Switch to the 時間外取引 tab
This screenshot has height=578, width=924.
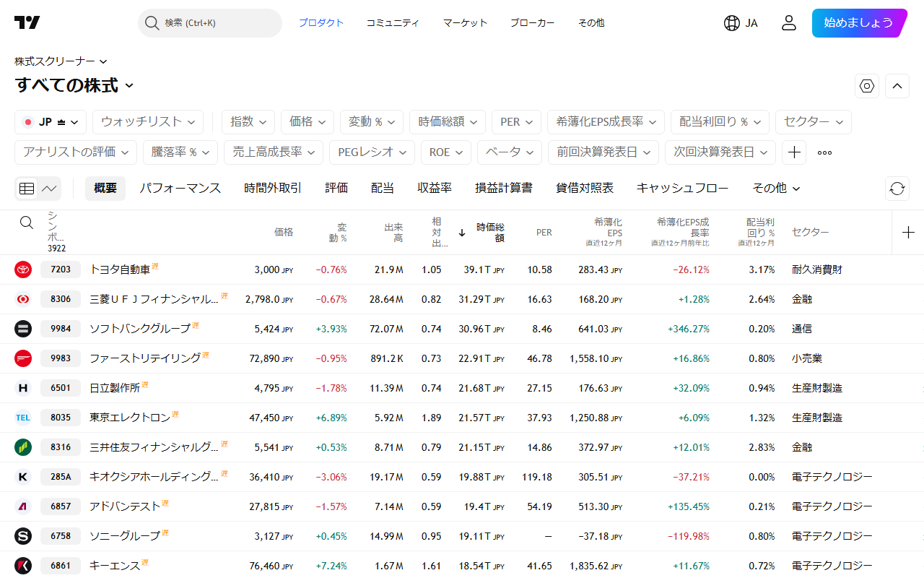[273, 189]
